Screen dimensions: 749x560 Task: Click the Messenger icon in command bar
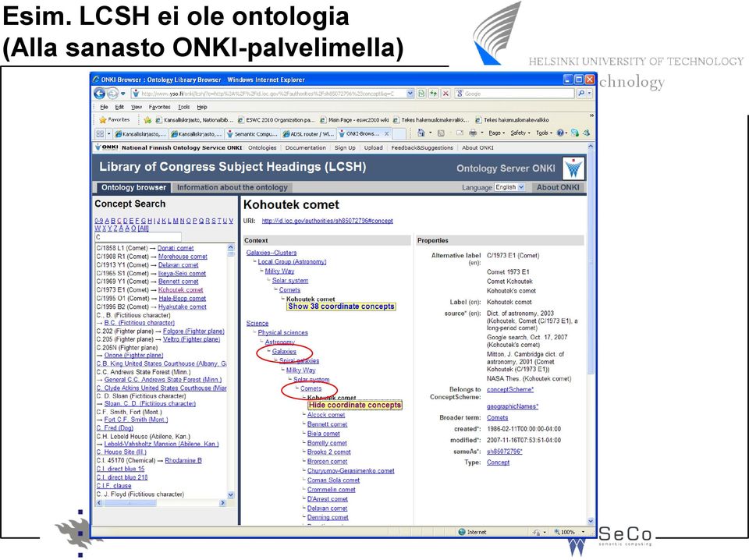[x=575, y=133]
